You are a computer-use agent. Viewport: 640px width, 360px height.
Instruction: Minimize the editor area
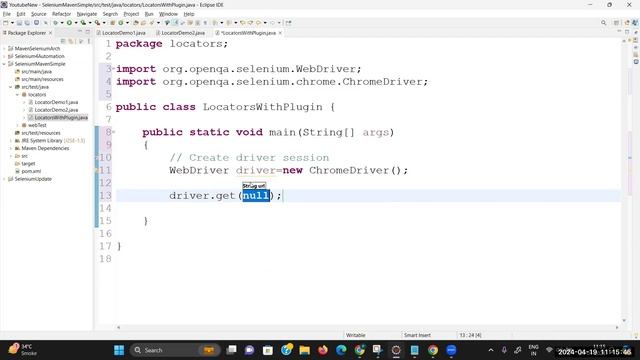619,32
